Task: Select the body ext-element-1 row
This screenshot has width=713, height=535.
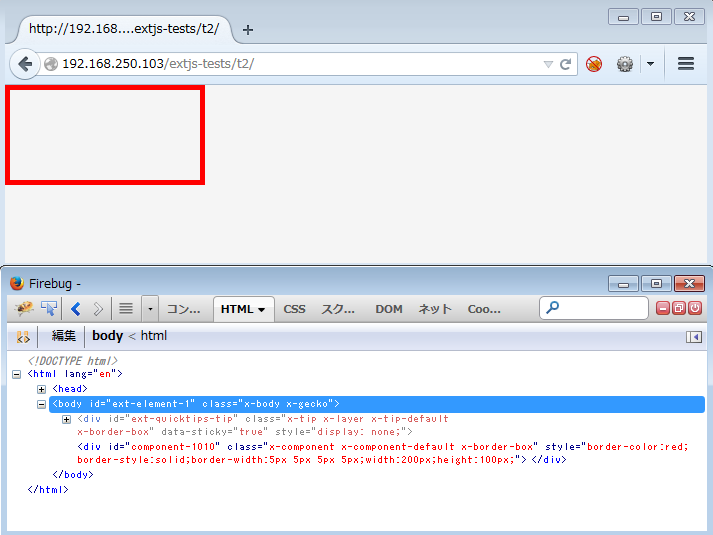Action: 377,404
